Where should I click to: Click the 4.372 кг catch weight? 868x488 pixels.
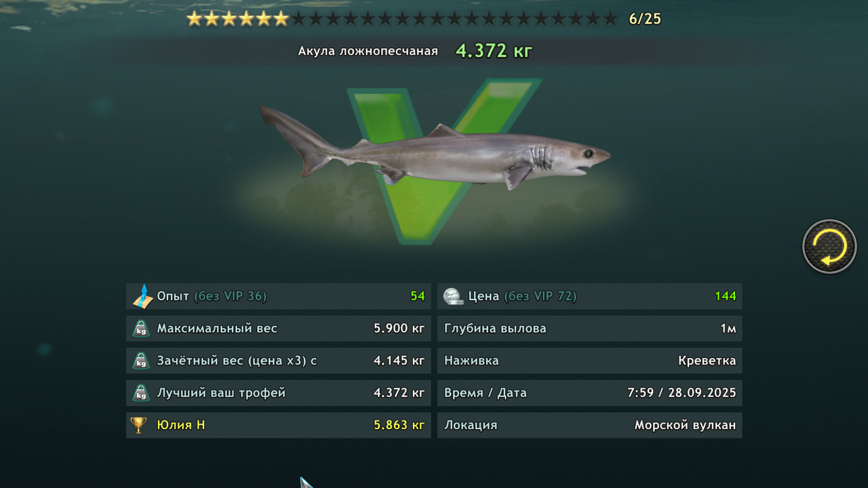494,51
